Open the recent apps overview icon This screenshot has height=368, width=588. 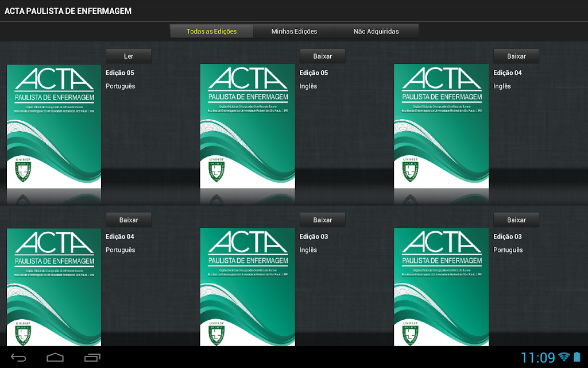92,357
